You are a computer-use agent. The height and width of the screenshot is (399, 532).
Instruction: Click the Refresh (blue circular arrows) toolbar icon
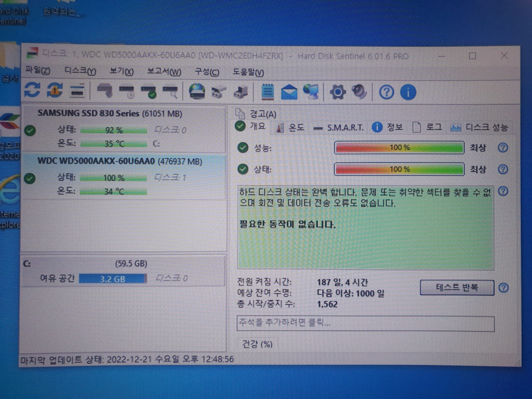[x=32, y=90]
